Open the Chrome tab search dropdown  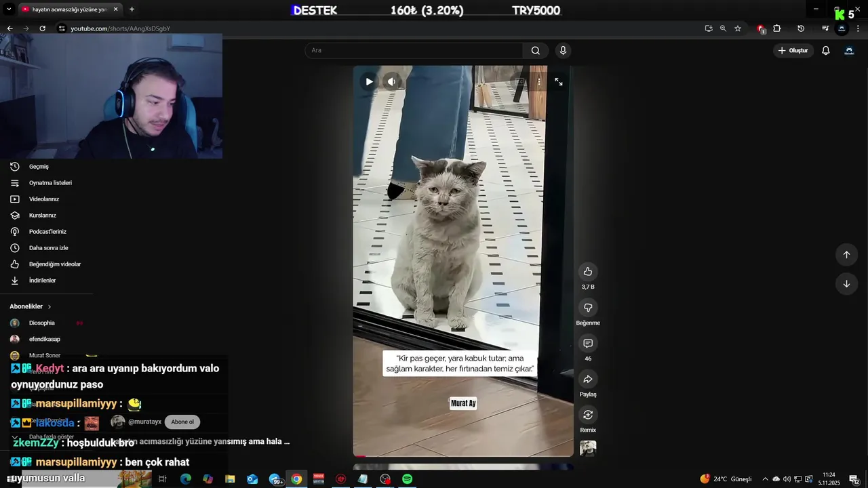click(x=9, y=9)
